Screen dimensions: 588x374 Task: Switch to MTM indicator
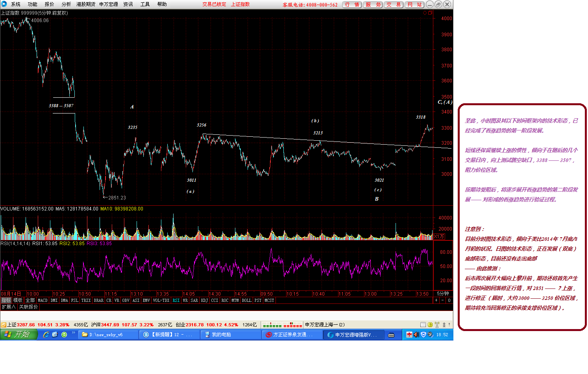coord(235,300)
